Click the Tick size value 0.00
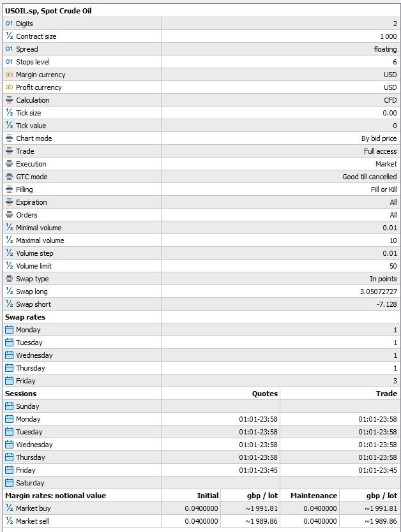Image resolution: width=401 pixels, height=532 pixels. click(390, 113)
